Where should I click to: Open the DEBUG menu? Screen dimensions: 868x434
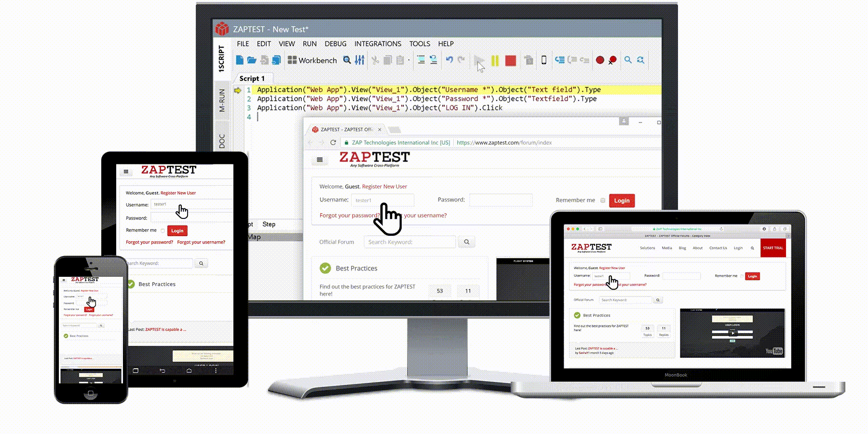(336, 43)
